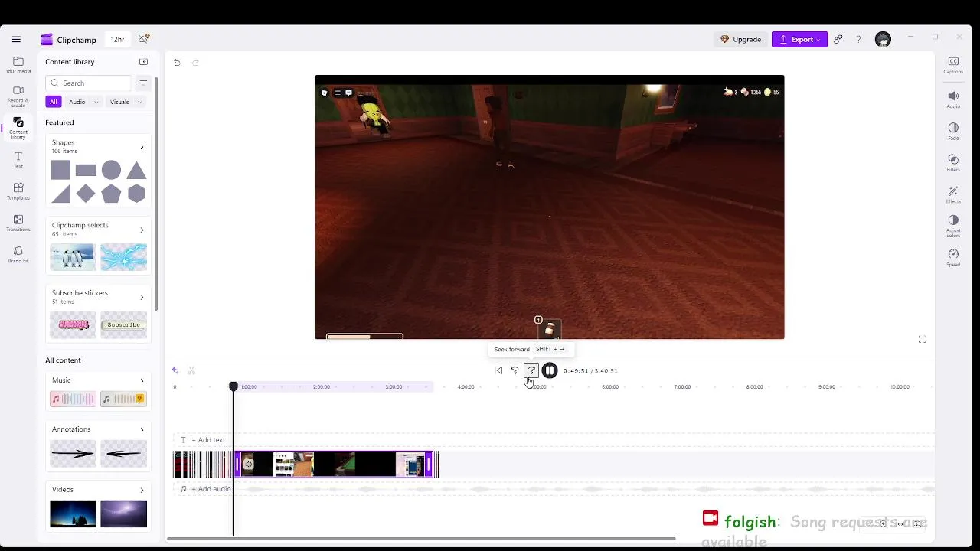980x551 pixels.
Task: Select the penguins video thumbnail
Action: click(x=73, y=257)
